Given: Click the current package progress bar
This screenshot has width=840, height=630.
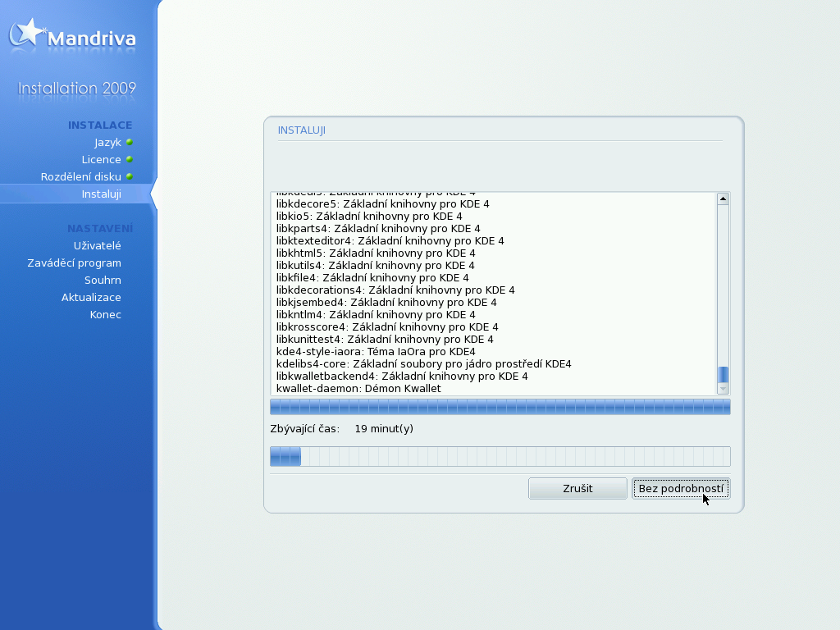Looking at the screenshot, I should click(500, 407).
